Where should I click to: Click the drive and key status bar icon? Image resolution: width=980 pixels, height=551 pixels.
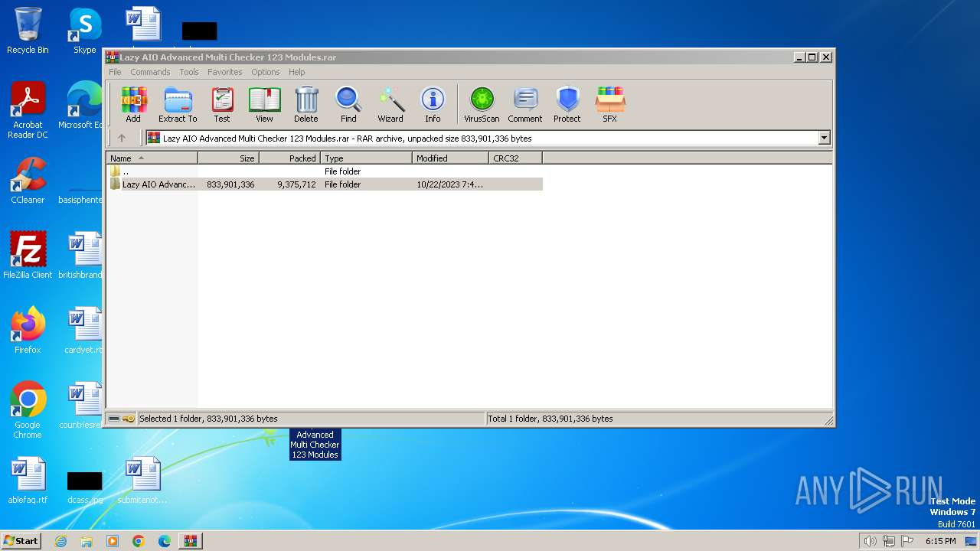[122, 419]
